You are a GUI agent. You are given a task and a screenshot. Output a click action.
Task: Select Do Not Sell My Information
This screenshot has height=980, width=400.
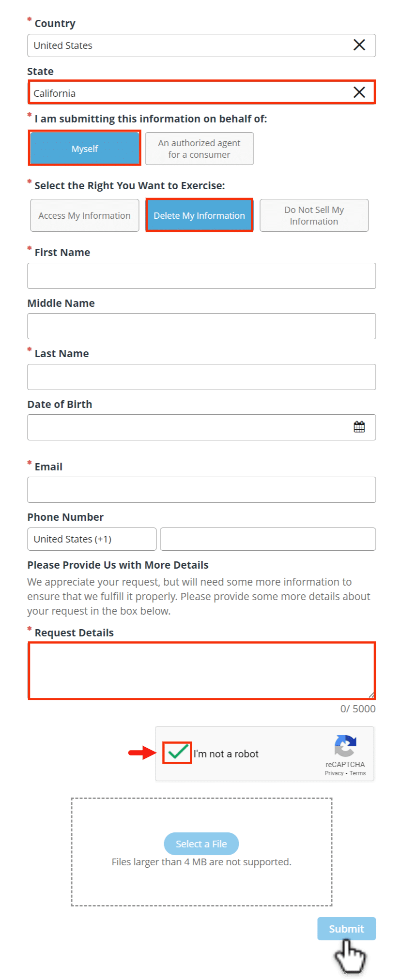[314, 215]
